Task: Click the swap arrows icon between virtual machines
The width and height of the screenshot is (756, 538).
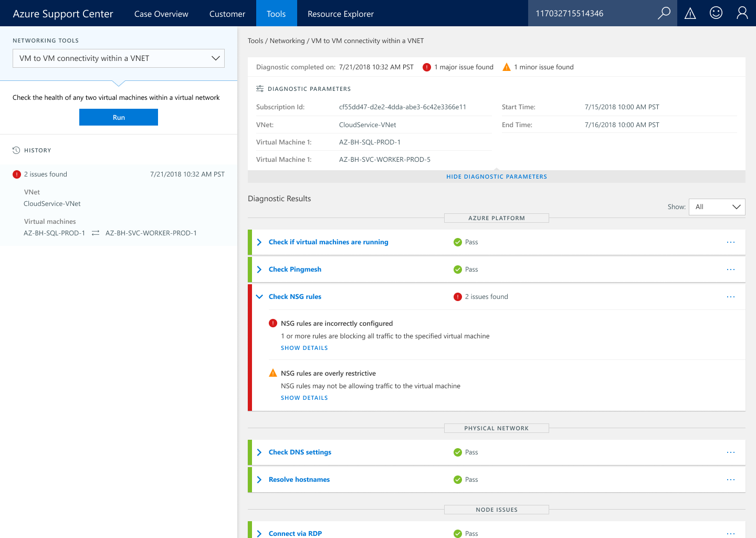Action: tap(96, 233)
